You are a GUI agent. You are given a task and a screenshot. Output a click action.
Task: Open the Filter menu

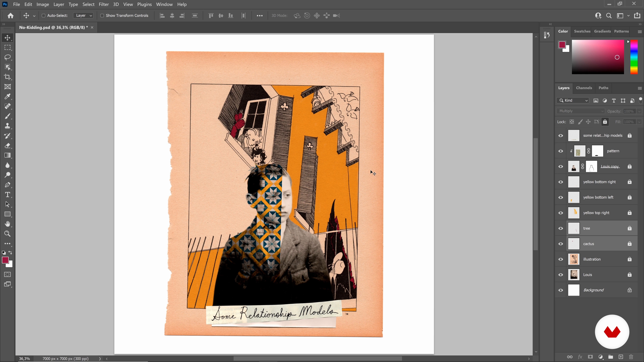click(x=103, y=4)
